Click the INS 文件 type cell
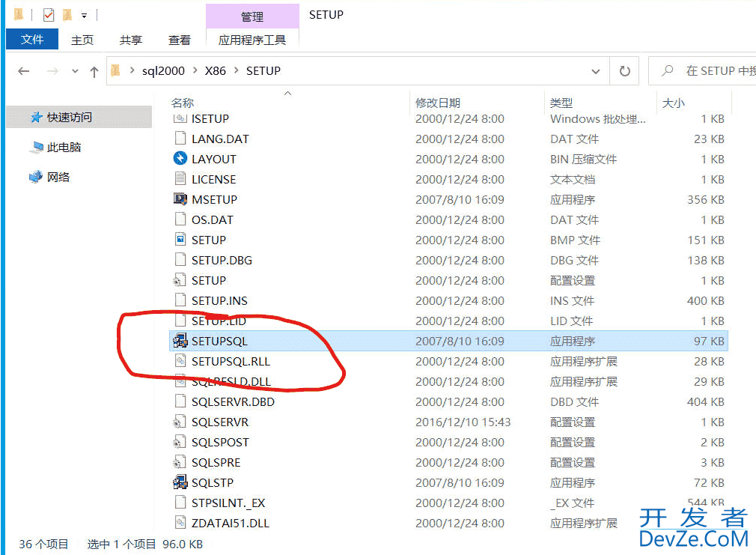The height and width of the screenshot is (555, 756). pos(572,300)
